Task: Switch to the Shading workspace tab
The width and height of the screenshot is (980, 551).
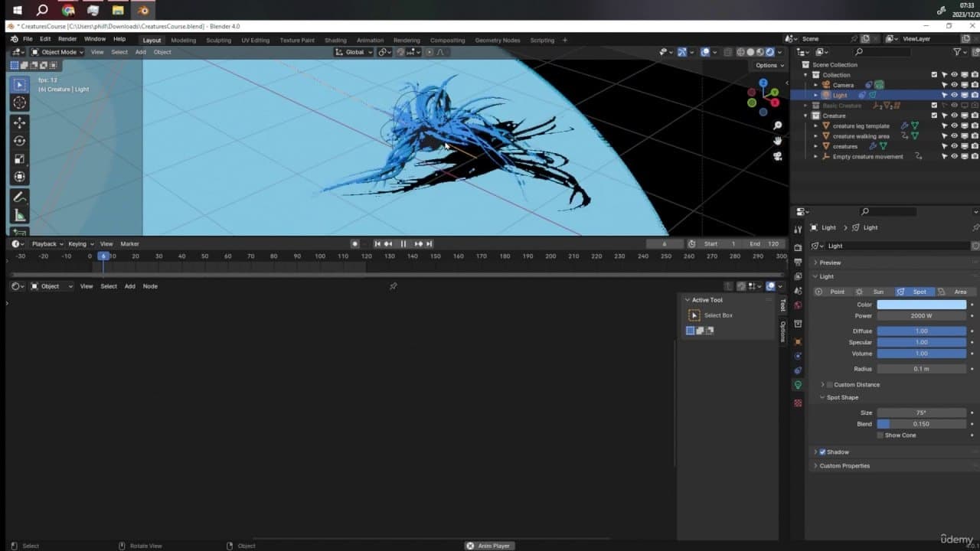Action: coord(335,40)
